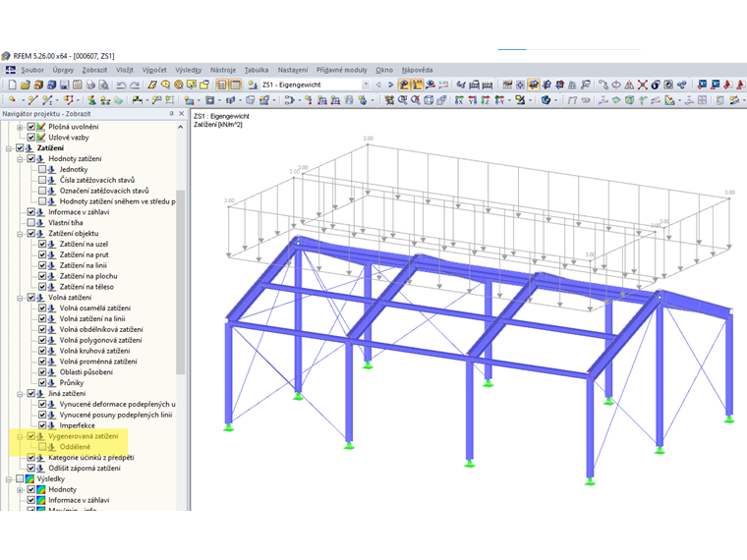Click the Print icon in toolbar
The image size is (747, 560).
pos(90,84)
